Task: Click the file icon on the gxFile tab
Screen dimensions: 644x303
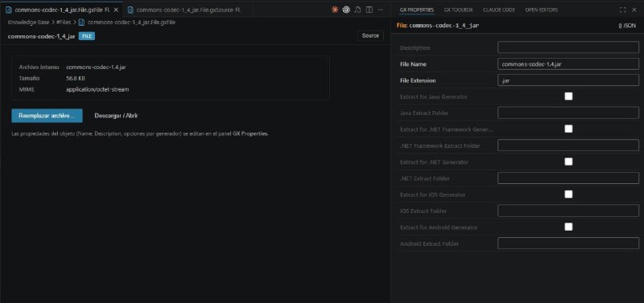Action: click(x=9, y=10)
